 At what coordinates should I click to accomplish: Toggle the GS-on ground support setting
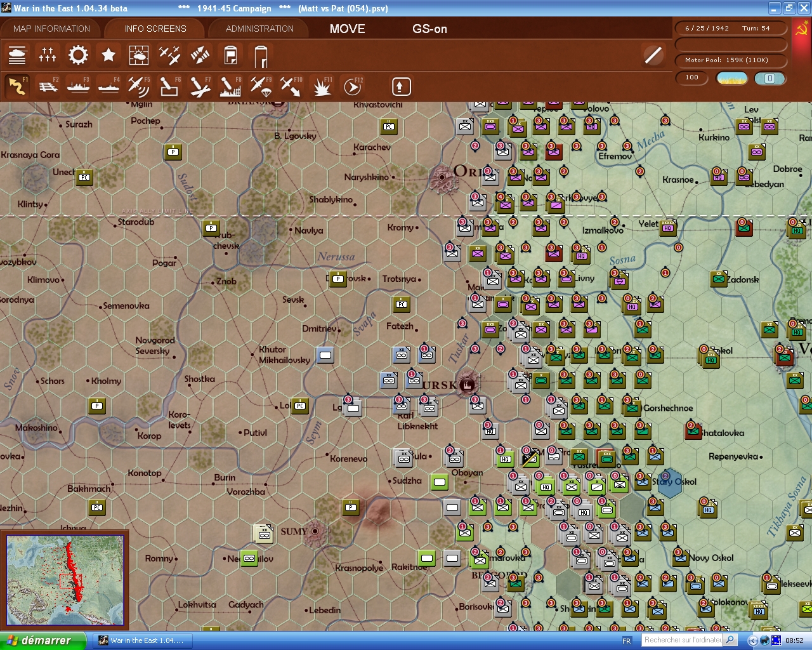[x=429, y=29]
